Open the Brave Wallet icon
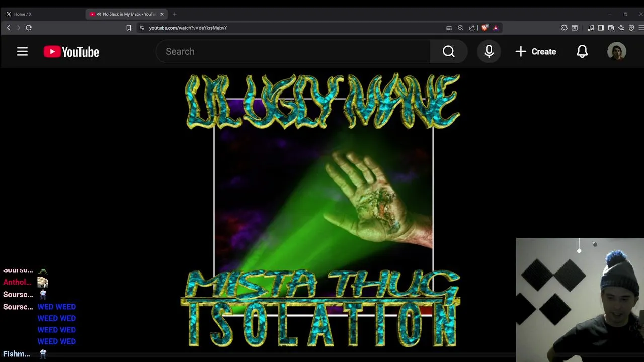Screen dimensions: 644x362 pyautogui.click(x=611, y=28)
